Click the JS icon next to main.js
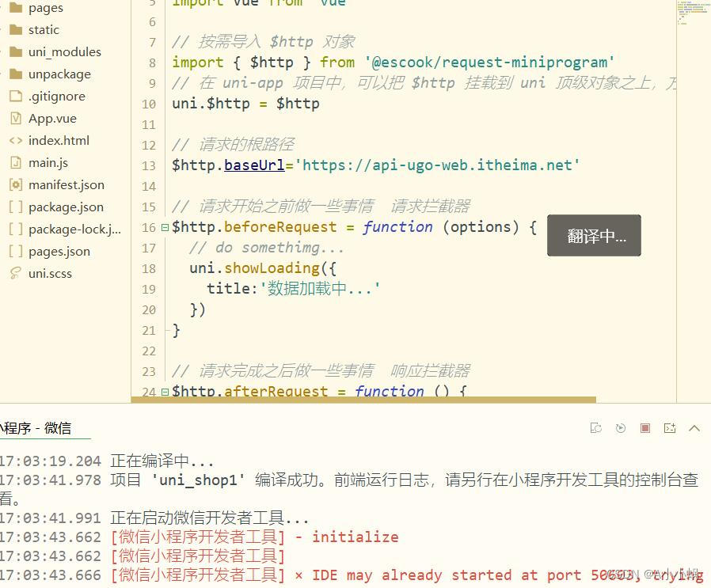Viewport: 711px width, 588px height. pyautogui.click(x=17, y=162)
